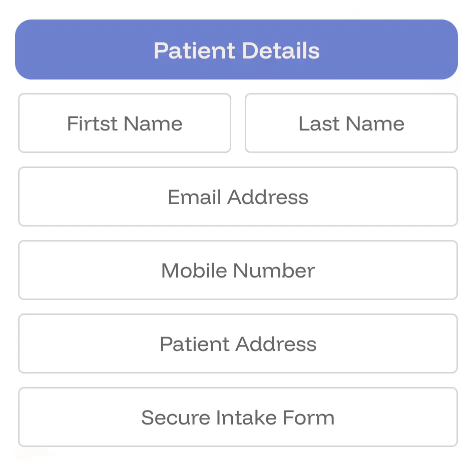
Task: Click the bottom Secure Intake Form element
Action: (x=238, y=417)
